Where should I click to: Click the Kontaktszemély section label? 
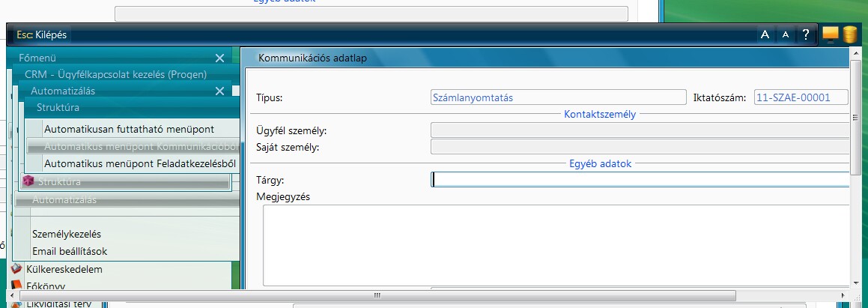click(600, 115)
